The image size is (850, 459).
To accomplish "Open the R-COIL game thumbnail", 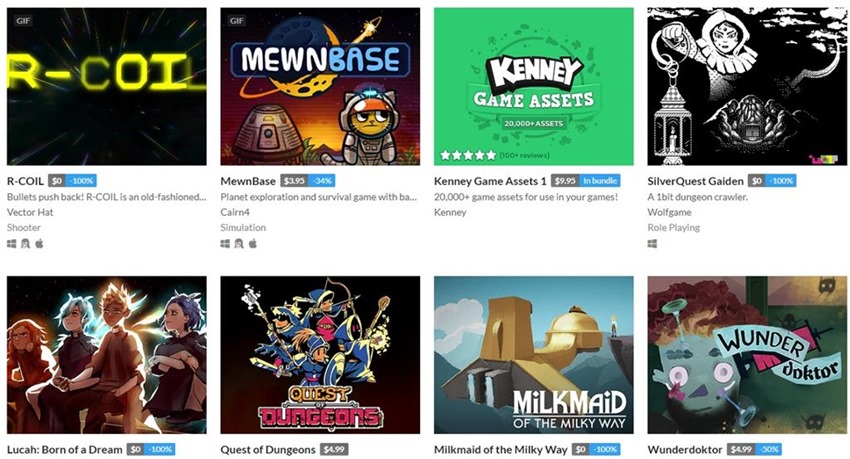I will tap(107, 86).
